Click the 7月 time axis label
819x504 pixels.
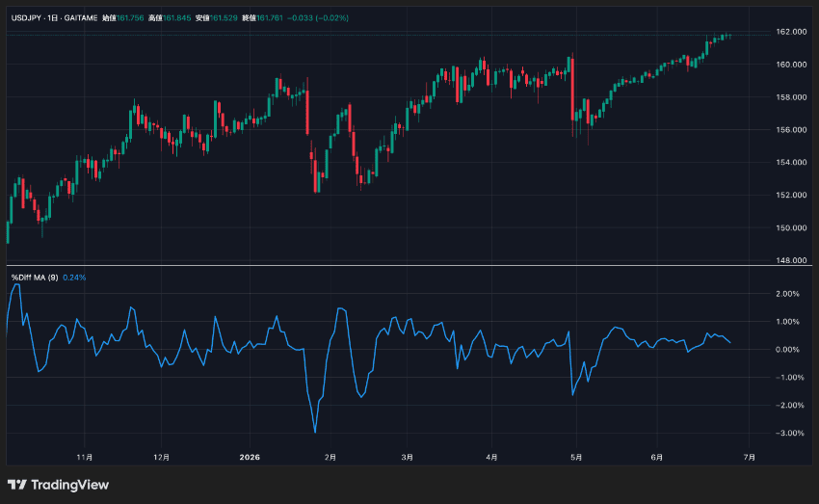(x=750, y=458)
